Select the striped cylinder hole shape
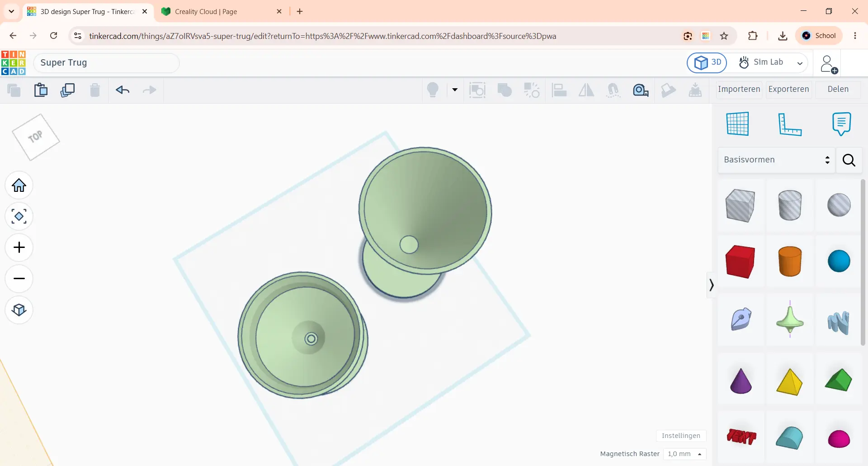The image size is (868, 466). (790, 205)
